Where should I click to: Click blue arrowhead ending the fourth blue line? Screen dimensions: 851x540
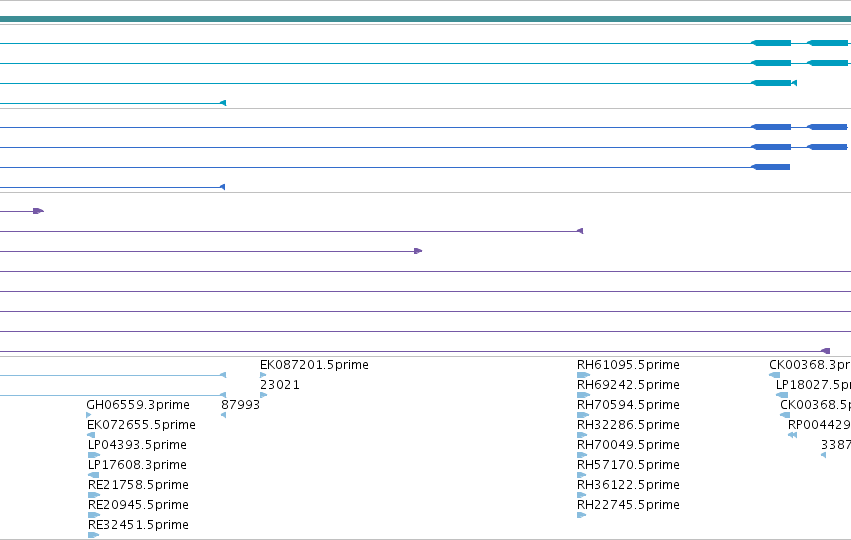point(222,187)
